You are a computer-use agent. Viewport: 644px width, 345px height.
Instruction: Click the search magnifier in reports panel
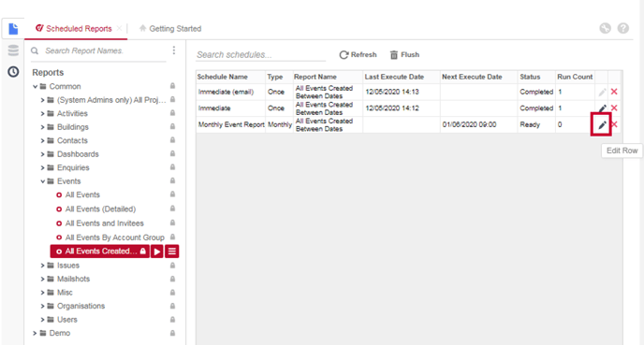[35, 50]
